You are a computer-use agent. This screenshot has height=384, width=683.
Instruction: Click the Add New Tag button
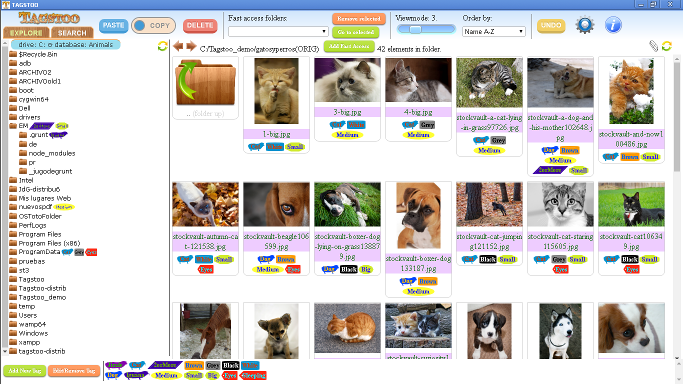[25, 371]
